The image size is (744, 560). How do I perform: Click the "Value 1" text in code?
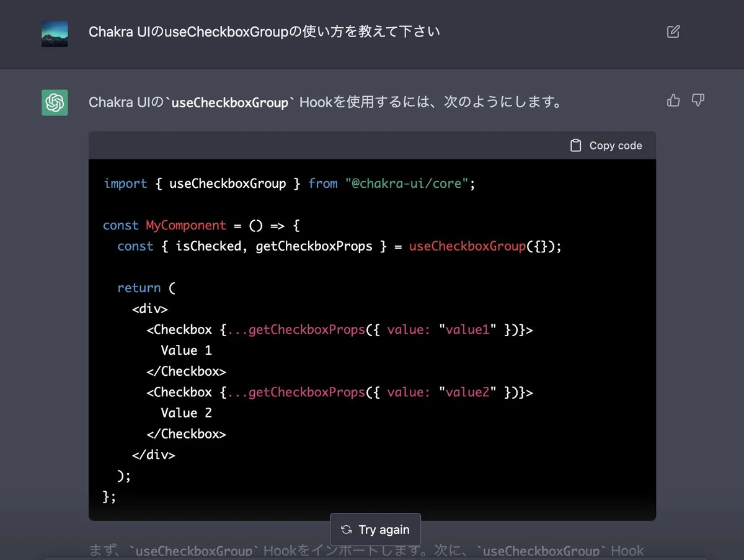coord(186,350)
